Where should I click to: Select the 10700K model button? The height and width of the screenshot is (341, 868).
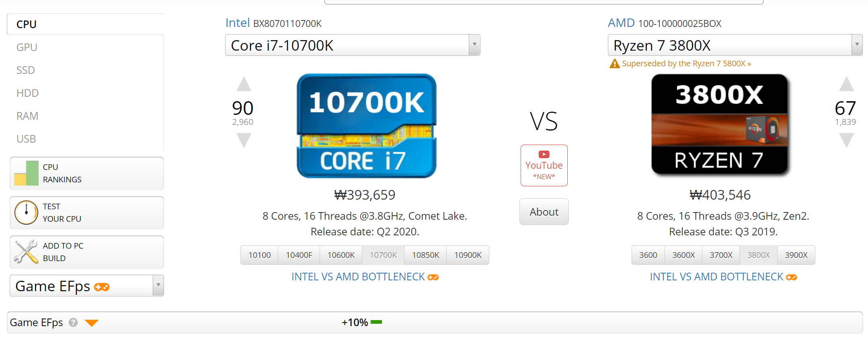pos(383,255)
